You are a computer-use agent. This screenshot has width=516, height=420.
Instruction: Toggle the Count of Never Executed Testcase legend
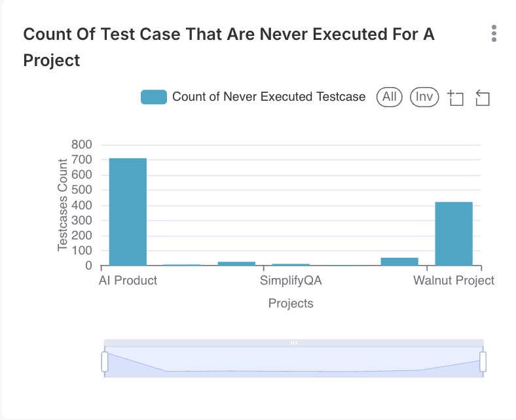pyautogui.click(x=268, y=97)
